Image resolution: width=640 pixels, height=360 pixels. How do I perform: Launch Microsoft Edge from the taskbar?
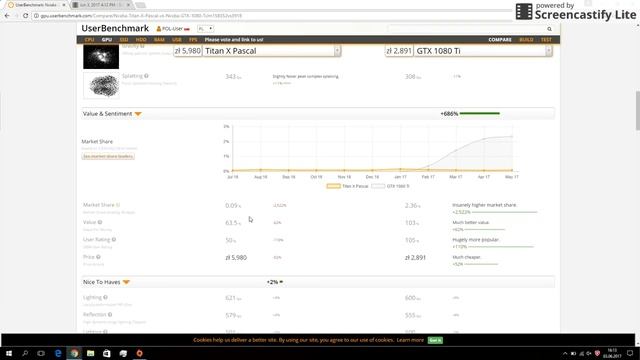pos(58,353)
